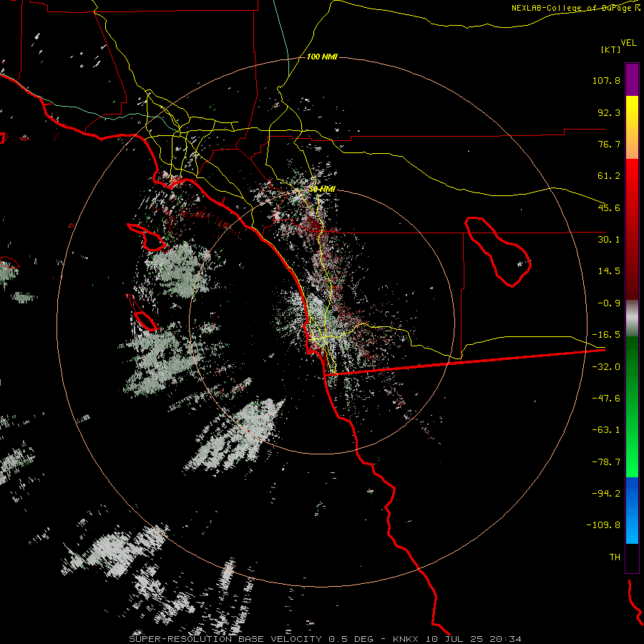Click the blue segment of the color bar

coord(632,510)
